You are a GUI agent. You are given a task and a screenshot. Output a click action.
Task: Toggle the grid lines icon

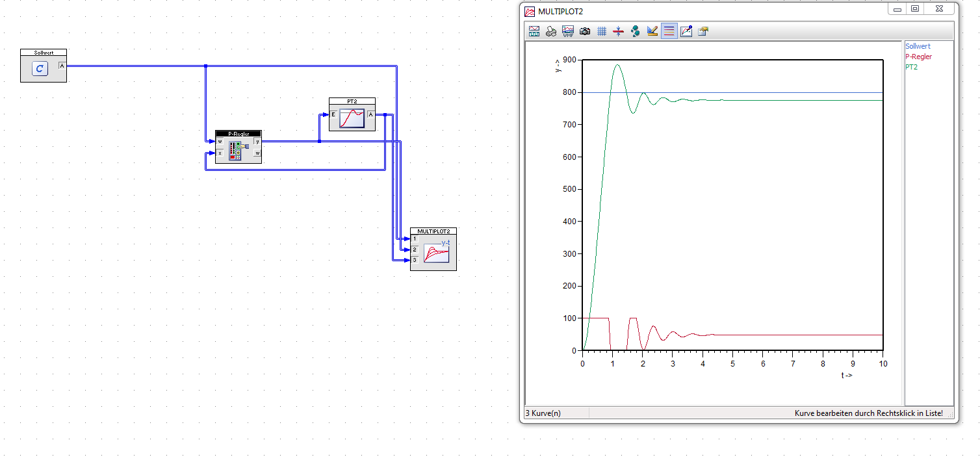602,31
